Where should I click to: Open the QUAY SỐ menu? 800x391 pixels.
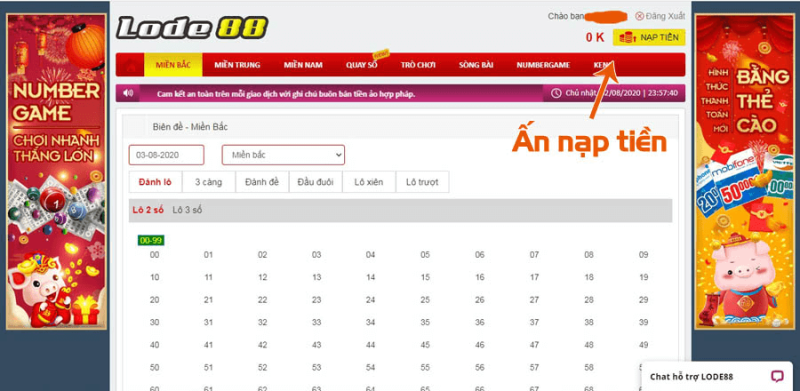[x=362, y=65]
